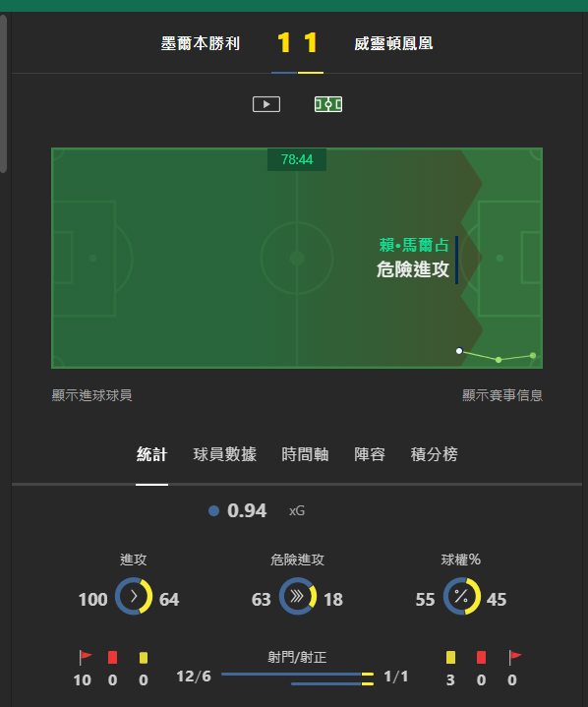
Task: Click Melbourne's yellow card icon
Action: click(x=144, y=658)
